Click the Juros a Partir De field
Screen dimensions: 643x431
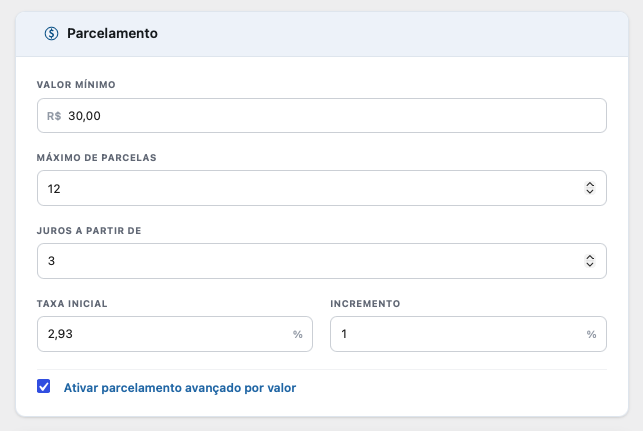point(322,261)
